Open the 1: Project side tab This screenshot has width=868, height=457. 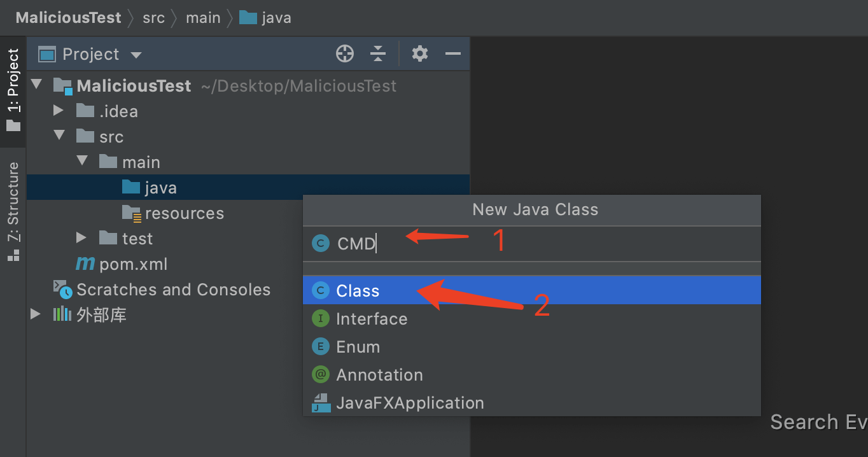tap(13, 89)
